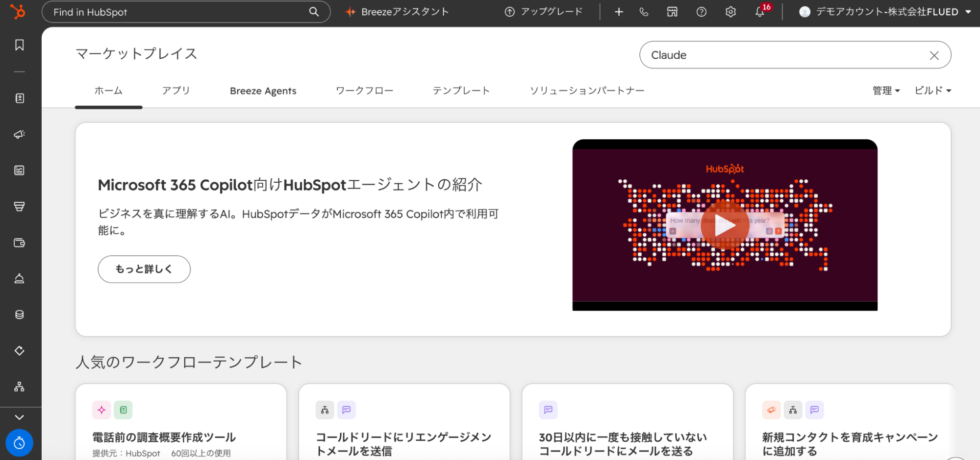Open the bookmarks icon in sidebar
The height and width of the screenshot is (460, 980).
pyautogui.click(x=19, y=45)
